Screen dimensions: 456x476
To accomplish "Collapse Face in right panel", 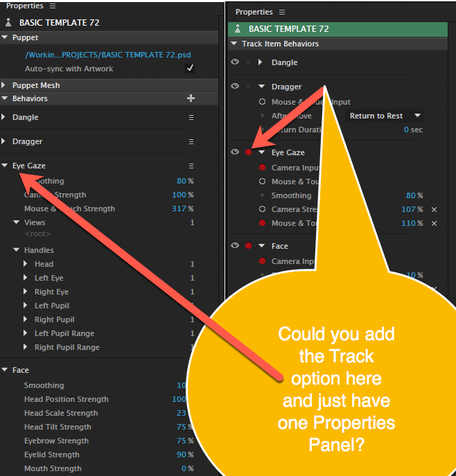I will tap(262, 245).
